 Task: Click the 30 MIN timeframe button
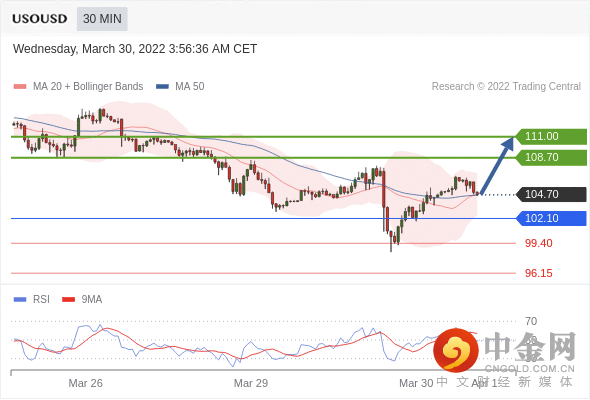point(102,19)
